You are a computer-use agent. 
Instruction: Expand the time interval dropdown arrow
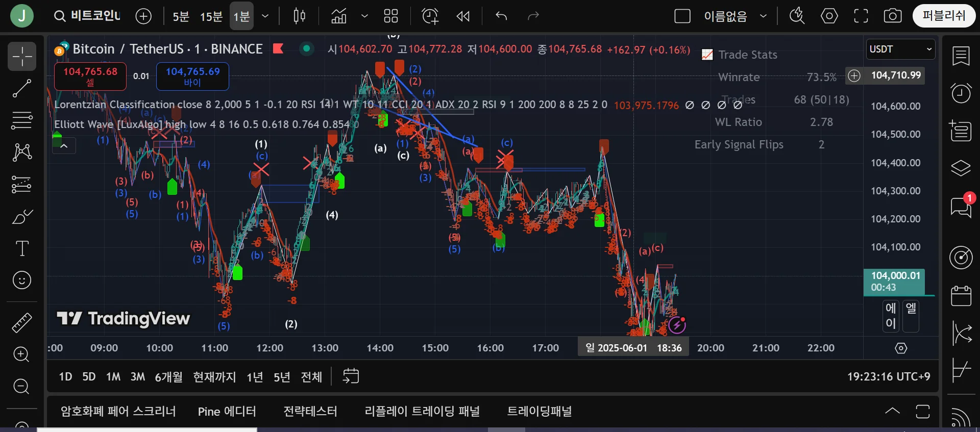click(265, 16)
